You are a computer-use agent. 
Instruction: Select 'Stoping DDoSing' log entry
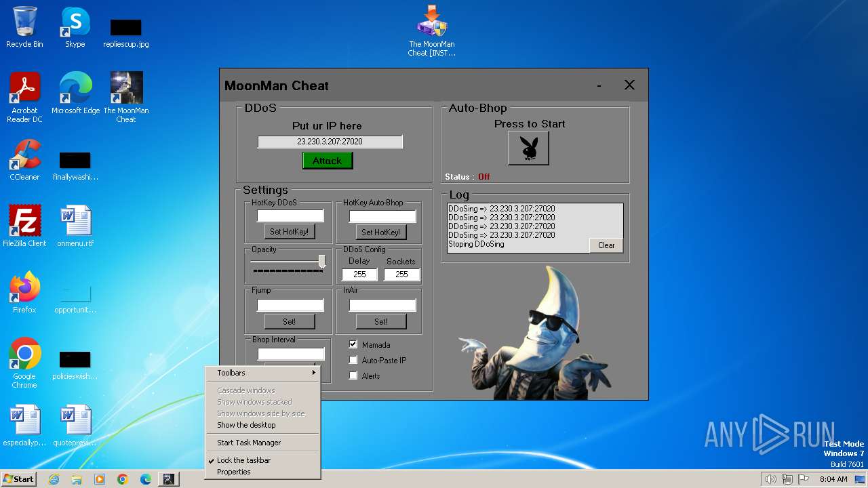[x=476, y=244]
